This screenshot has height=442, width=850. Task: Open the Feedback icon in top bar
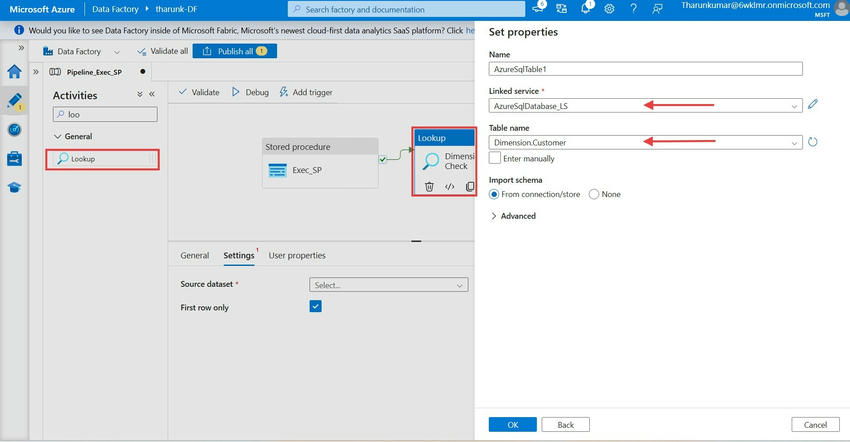point(657,9)
